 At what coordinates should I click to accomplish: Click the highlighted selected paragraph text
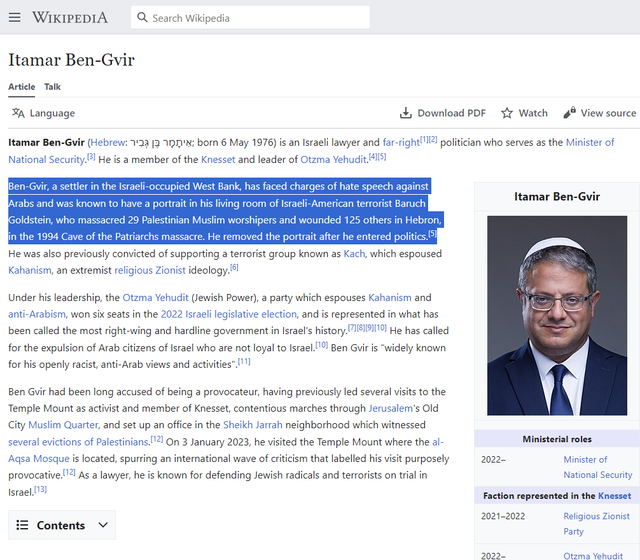click(x=225, y=211)
